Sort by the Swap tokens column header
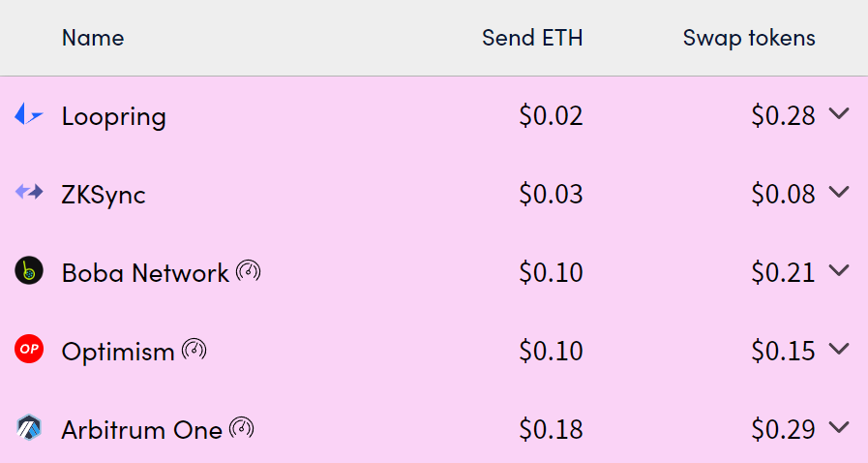The width and height of the screenshot is (868, 463). [749, 38]
